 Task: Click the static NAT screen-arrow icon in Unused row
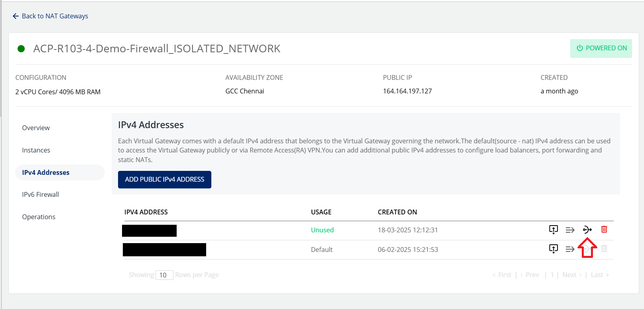tap(553, 230)
